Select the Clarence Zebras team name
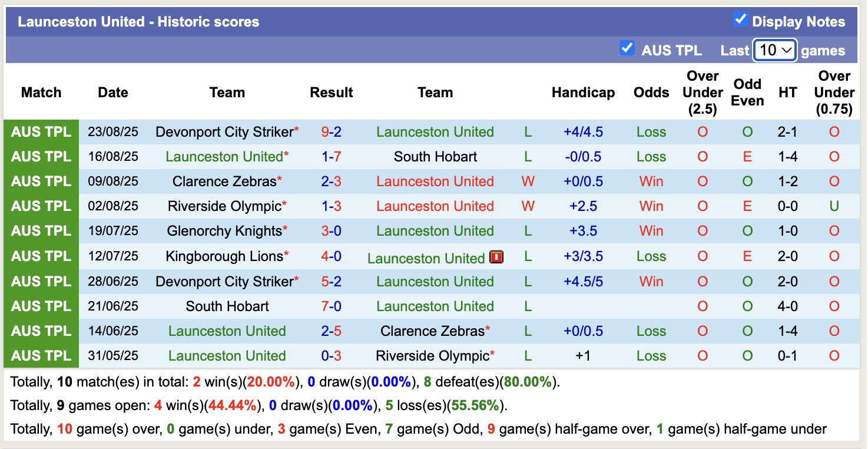The width and height of the screenshot is (868, 449). (x=224, y=181)
